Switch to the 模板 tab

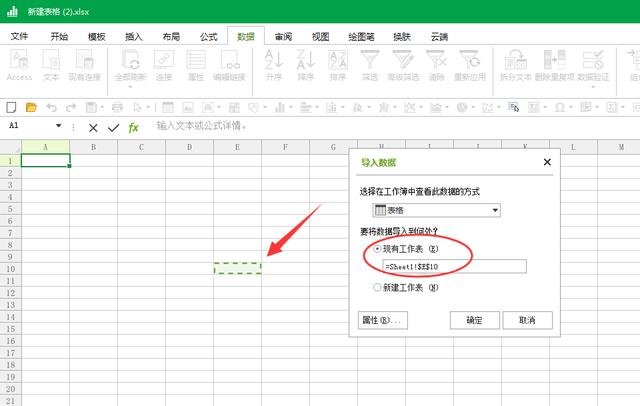97,36
